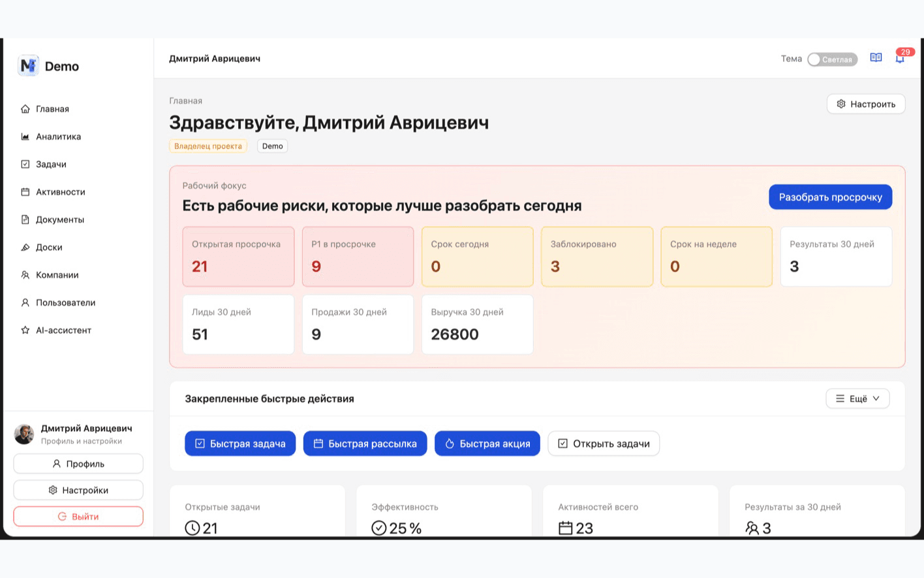The image size is (924, 578).
Task: Click the star icon beside AI-ассистент
Action: (25, 330)
